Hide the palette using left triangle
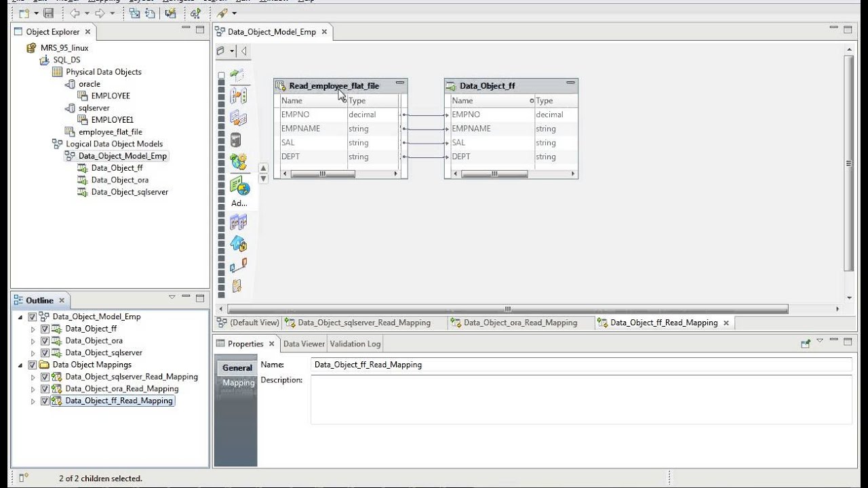 (x=243, y=51)
